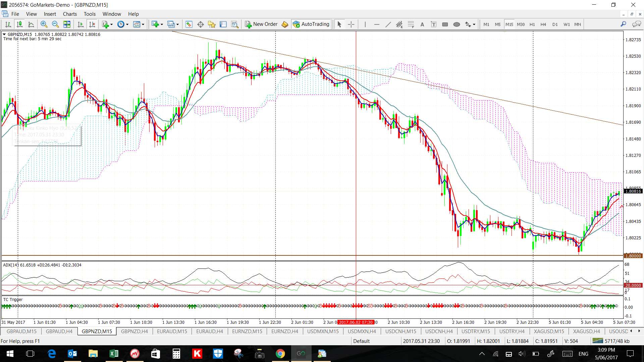The image size is (644, 362).
Task: Click the 2017.06.02 07:30 time marker
Action: tap(356, 322)
